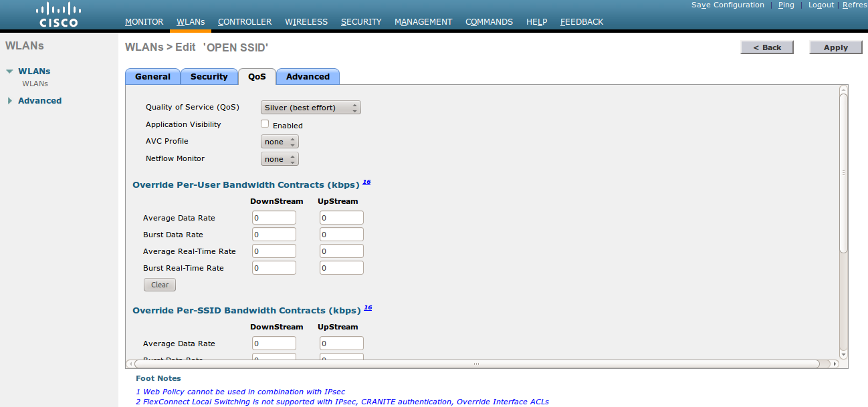868x407 pixels.
Task: Open the Advanced tab
Action: (308, 76)
